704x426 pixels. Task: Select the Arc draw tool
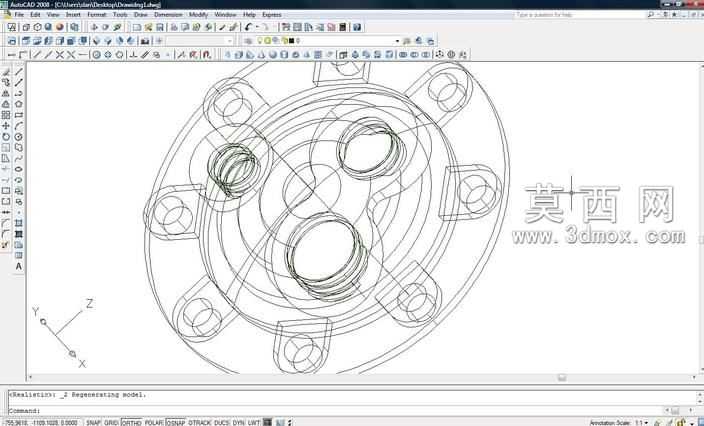[x=18, y=126]
